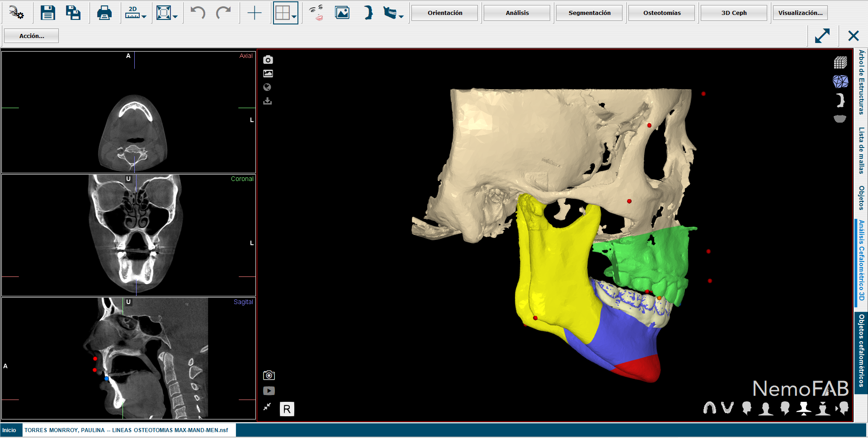The height and width of the screenshot is (438, 868).
Task: Select the 2D ruler measurement tool
Action: click(x=132, y=13)
